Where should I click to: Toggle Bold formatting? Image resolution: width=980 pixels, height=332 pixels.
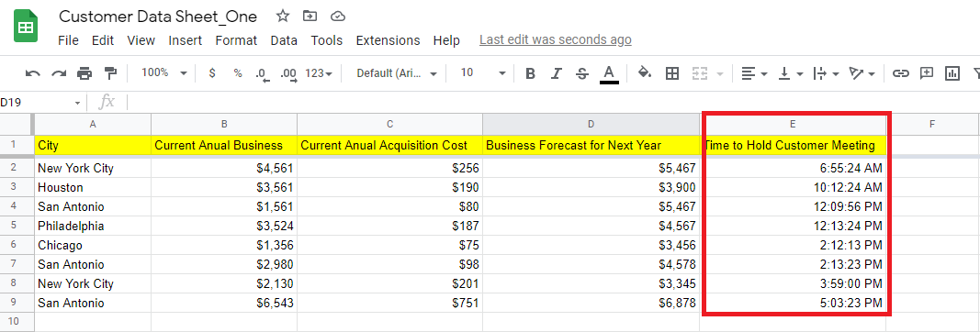tap(531, 73)
